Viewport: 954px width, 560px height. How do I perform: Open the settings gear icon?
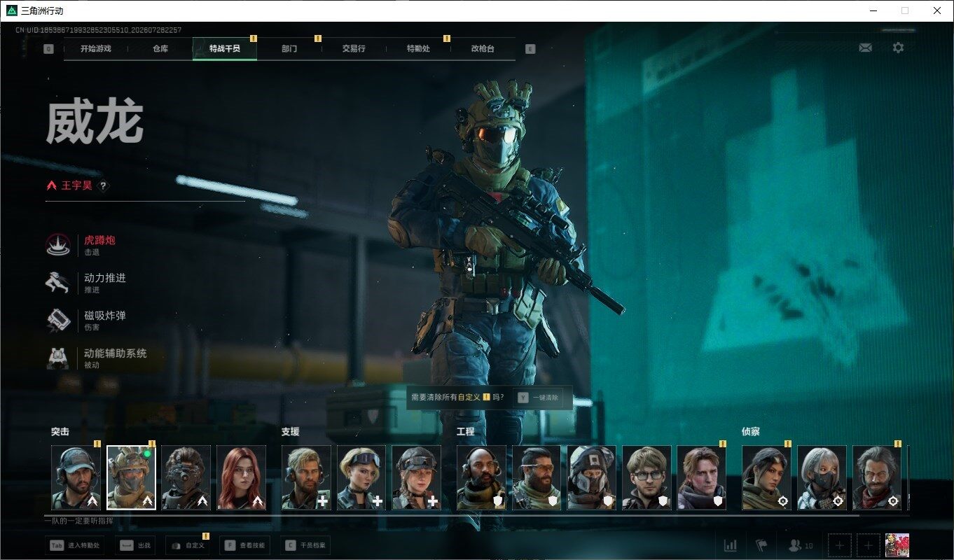tap(898, 48)
